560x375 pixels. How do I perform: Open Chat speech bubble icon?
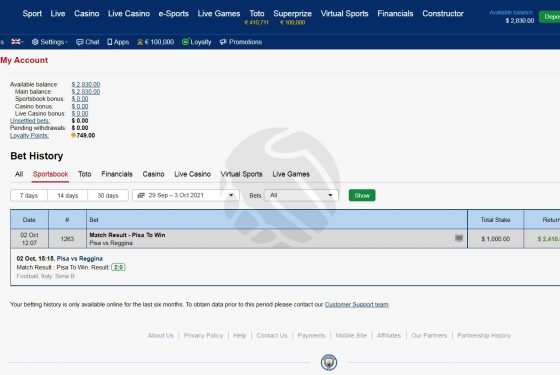click(x=80, y=42)
